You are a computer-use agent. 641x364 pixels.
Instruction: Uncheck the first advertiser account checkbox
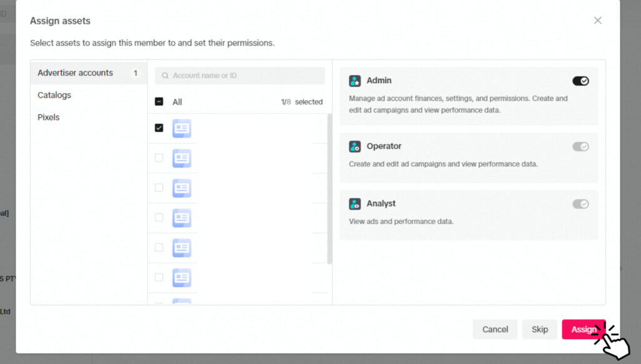click(159, 128)
